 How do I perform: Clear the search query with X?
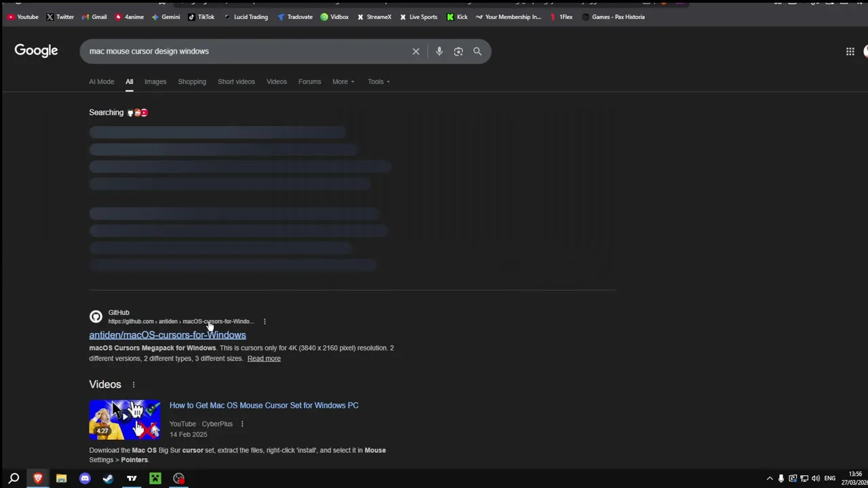coord(416,52)
